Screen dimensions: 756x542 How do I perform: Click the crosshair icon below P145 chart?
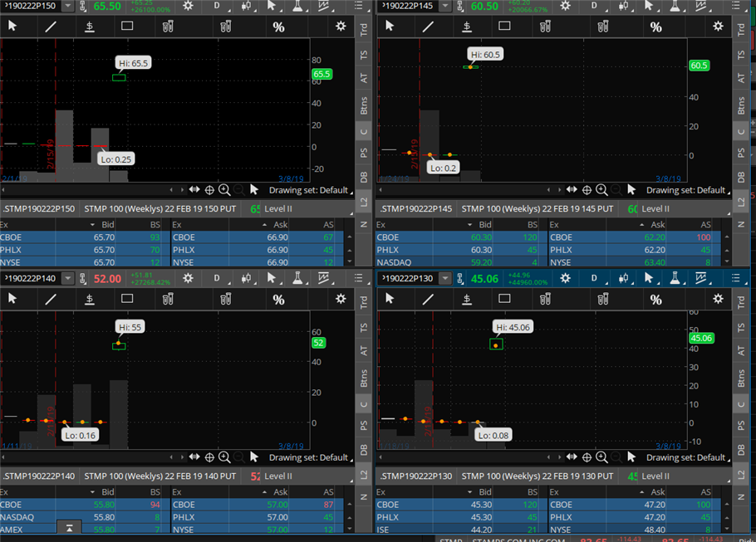586,190
